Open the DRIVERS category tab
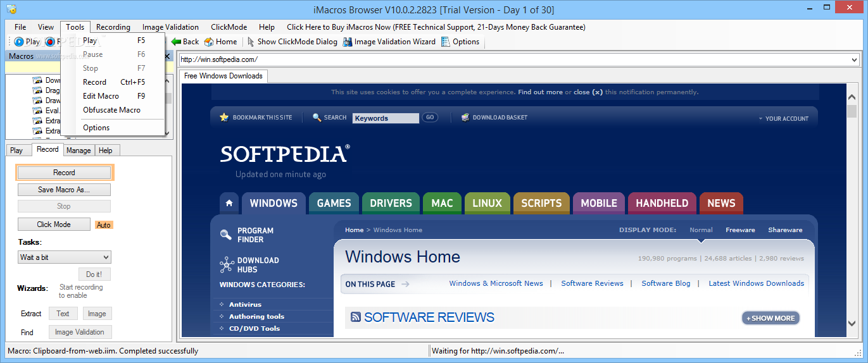Screen dimensions: 868x363 [x=391, y=204]
